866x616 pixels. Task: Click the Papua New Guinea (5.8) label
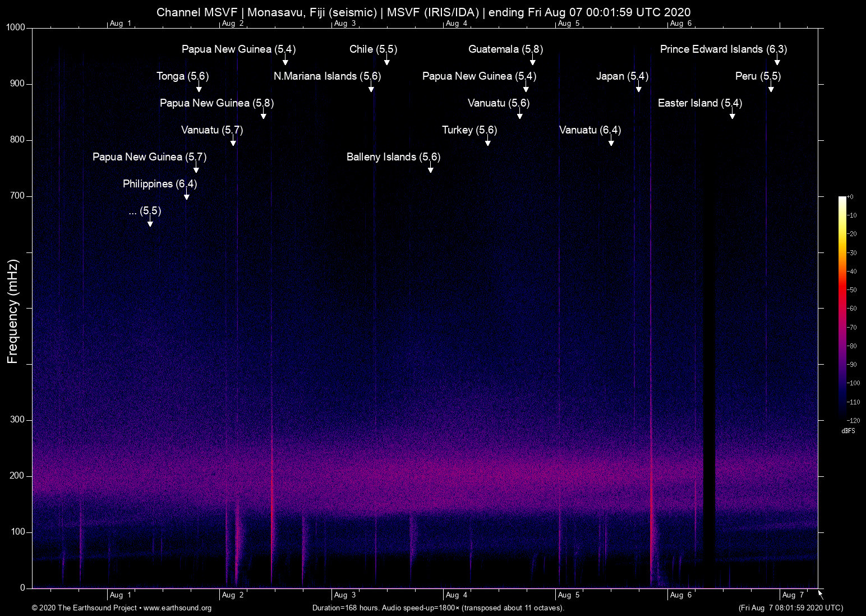217,103
